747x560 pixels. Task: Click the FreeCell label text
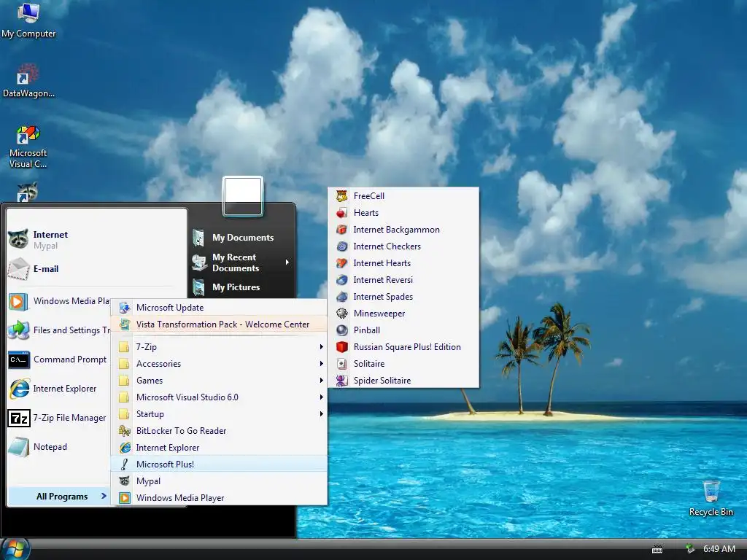(x=368, y=195)
